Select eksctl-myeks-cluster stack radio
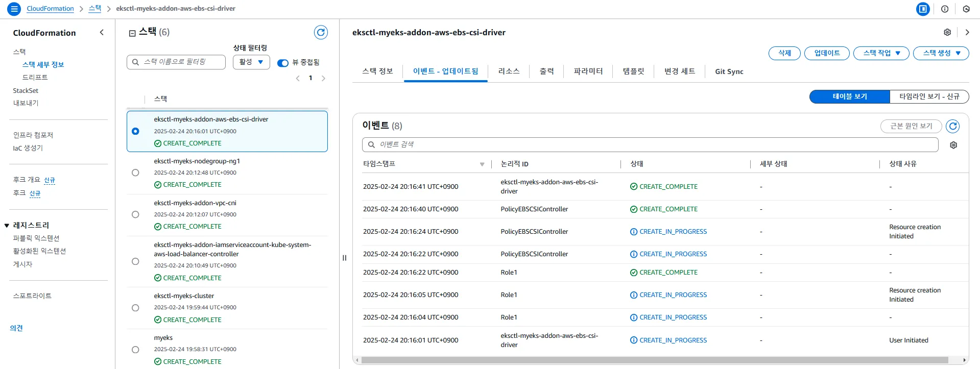 point(135,308)
